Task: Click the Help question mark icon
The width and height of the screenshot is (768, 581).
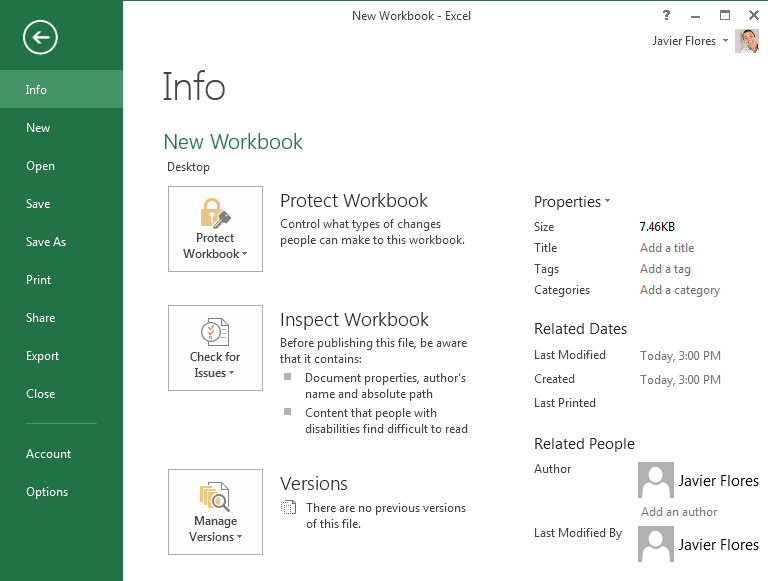Action: (667, 15)
